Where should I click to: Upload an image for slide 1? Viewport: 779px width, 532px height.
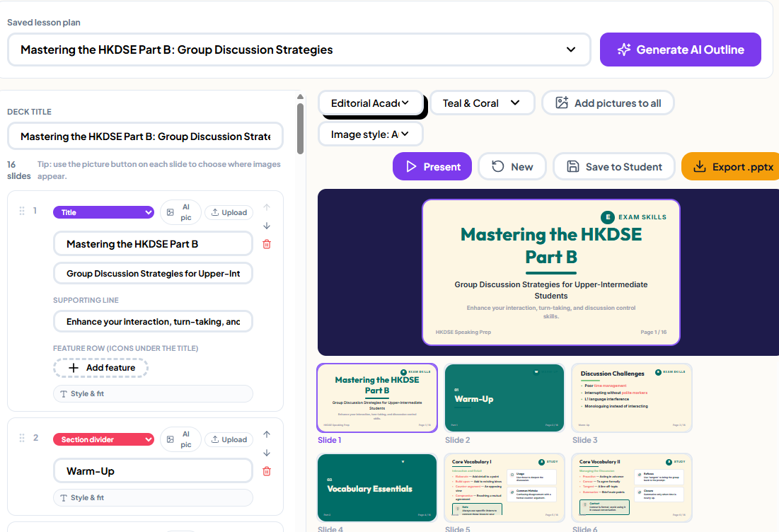click(x=229, y=212)
